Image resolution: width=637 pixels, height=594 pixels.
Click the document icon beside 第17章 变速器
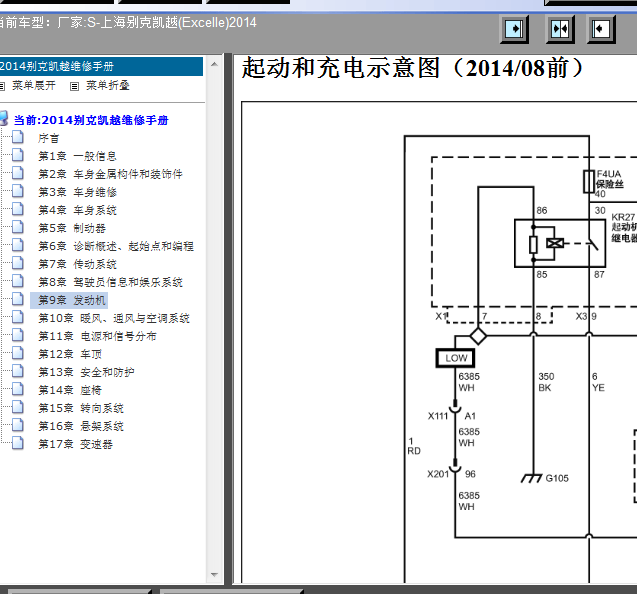point(17,444)
